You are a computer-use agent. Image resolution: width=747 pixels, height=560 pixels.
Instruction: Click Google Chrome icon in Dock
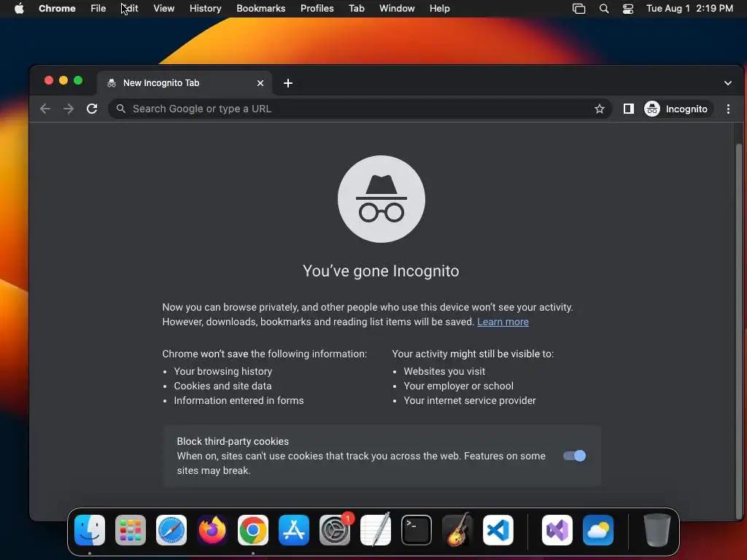253,530
